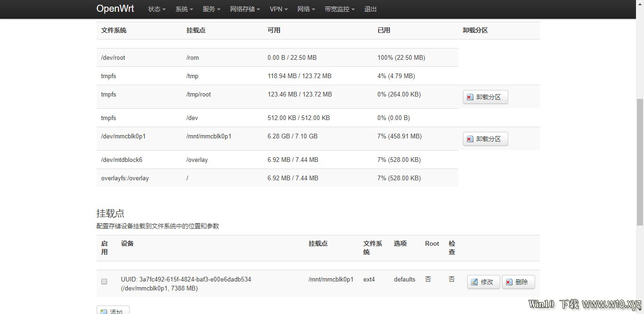Image resolution: width=644 pixels, height=314 pixels.
Task: Enable the mmcblk0p1 mount point checkbox
Action: (x=104, y=282)
